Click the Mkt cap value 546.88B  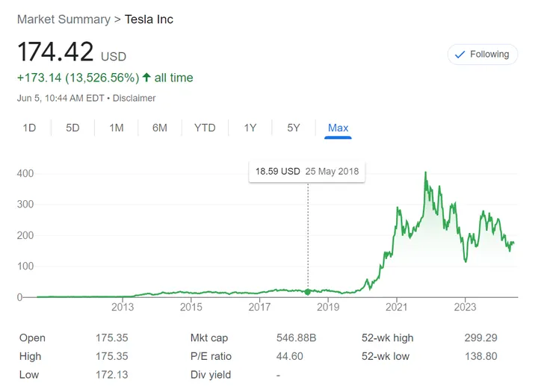coord(296,337)
